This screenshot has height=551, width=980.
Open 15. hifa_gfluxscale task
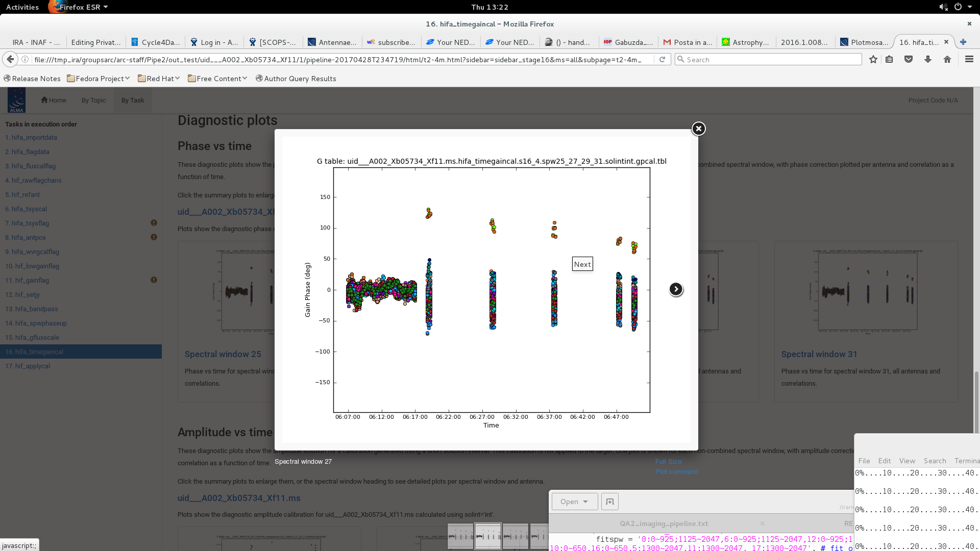[32, 337]
